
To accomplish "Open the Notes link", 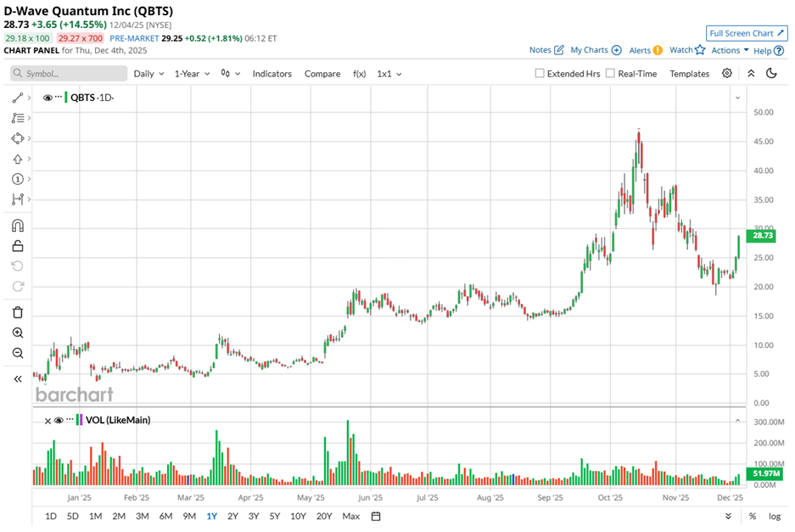I will pos(546,50).
